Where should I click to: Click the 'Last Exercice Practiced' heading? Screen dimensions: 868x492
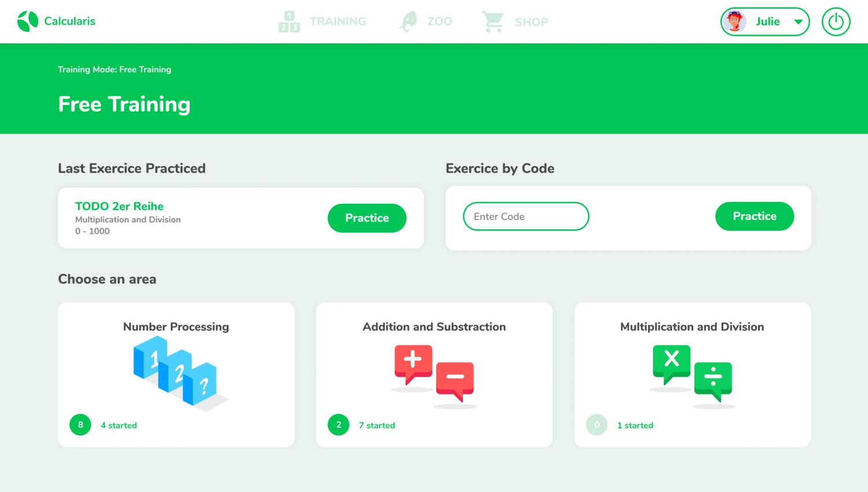point(132,168)
